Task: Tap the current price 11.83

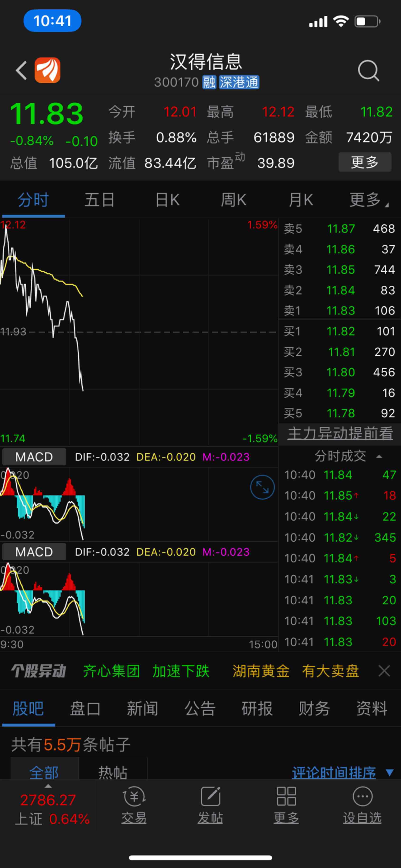Action: (47, 114)
